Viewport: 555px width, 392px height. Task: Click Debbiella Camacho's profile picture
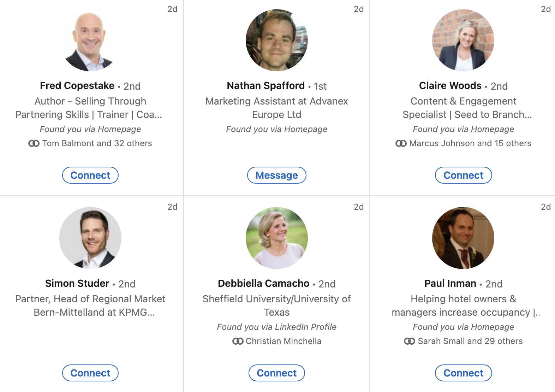(277, 238)
